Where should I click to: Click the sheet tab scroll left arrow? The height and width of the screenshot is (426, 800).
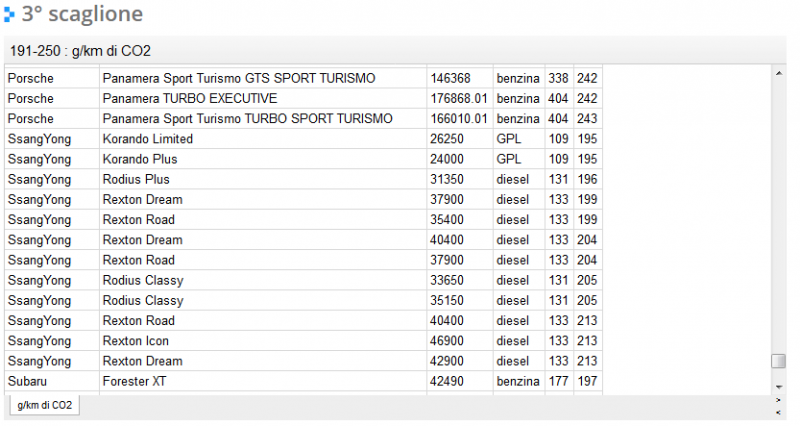click(778, 412)
